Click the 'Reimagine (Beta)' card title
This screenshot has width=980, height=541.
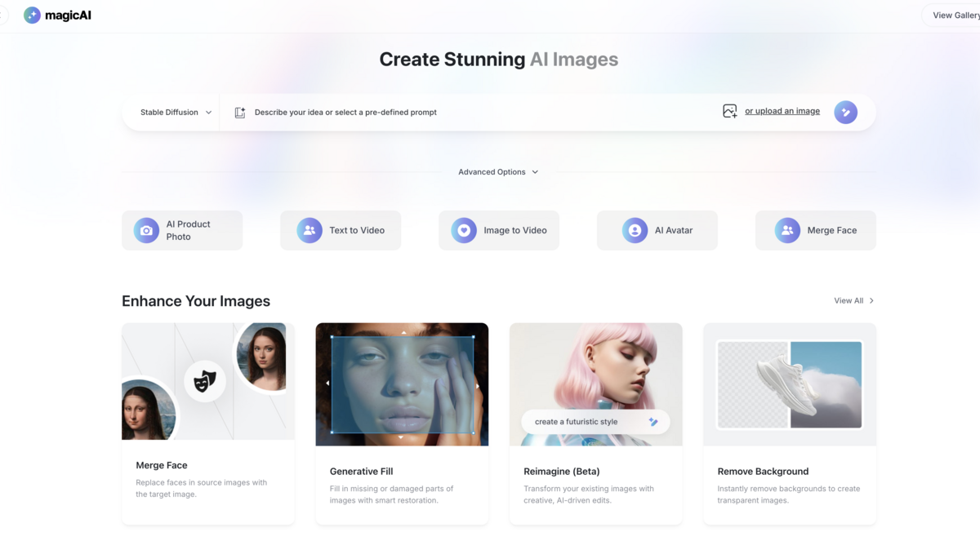(562, 472)
